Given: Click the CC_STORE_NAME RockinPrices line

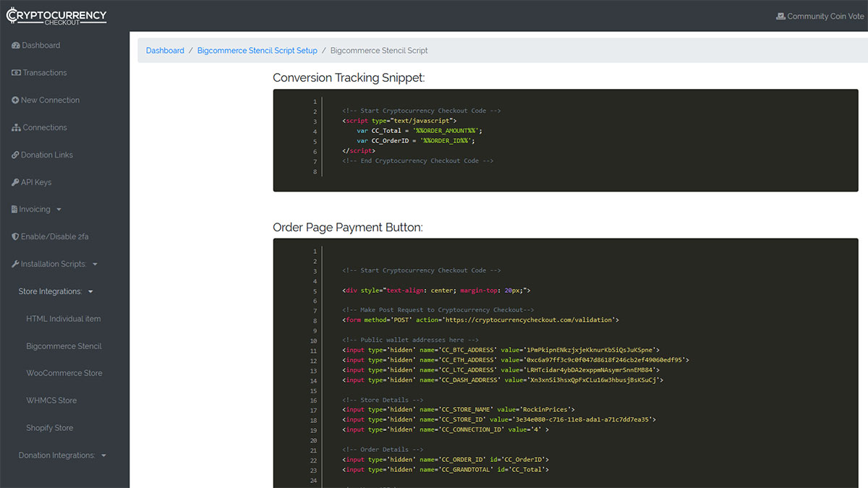Looking at the screenshot, I should pyautogui.click(x=459, y=410).
